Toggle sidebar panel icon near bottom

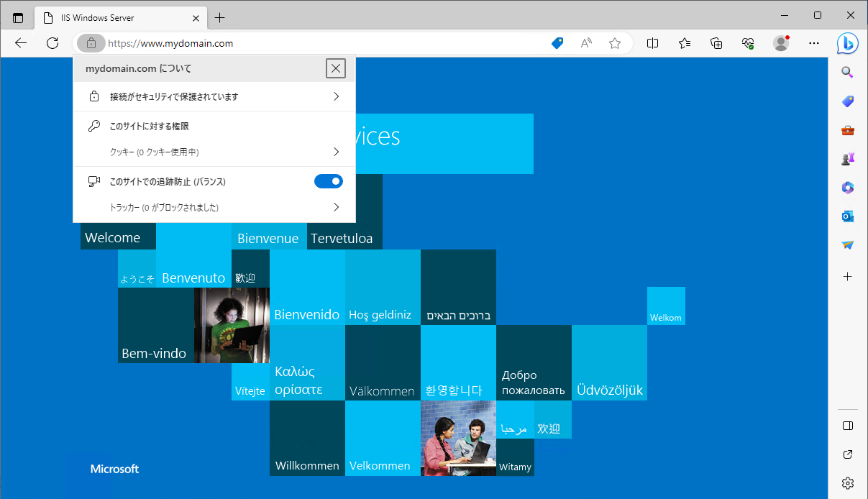click(x=848, y=426)
